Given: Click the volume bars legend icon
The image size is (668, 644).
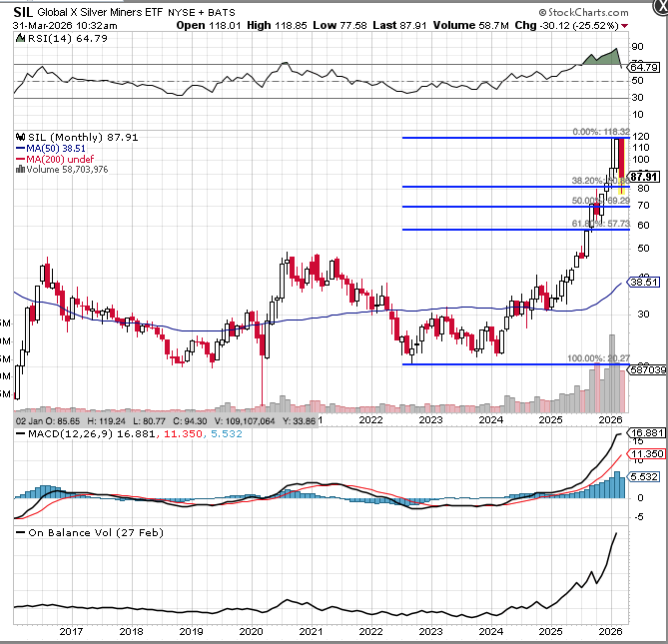Looking at the screenshot, I should pyautogui.click(x=20, y=170).
